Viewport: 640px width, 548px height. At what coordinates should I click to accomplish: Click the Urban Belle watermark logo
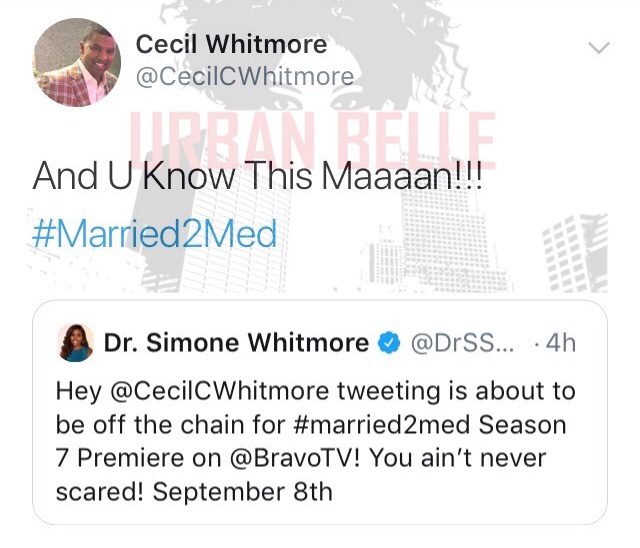[312, 141]
